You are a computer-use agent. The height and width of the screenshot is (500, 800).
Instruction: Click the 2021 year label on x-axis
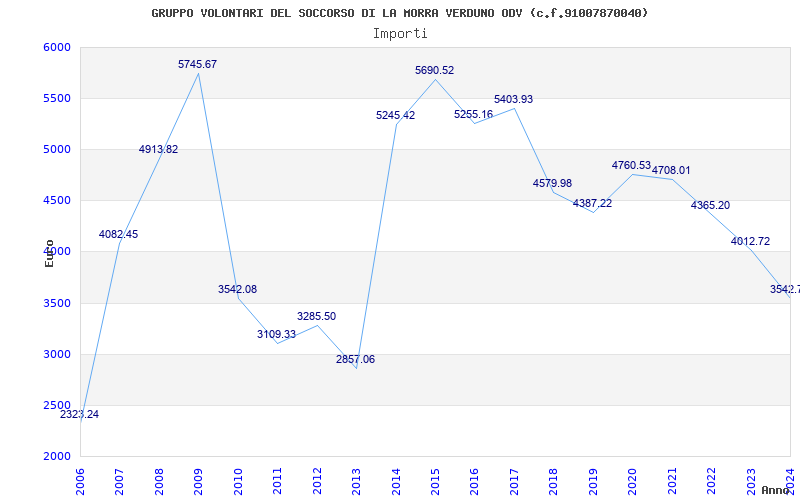(x=672, y=481)
